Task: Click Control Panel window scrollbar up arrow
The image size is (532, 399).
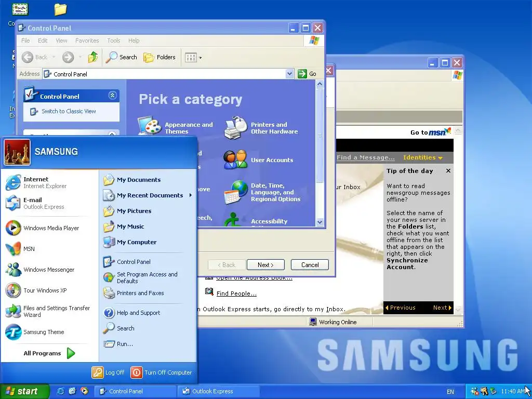Action: [320, 84]
